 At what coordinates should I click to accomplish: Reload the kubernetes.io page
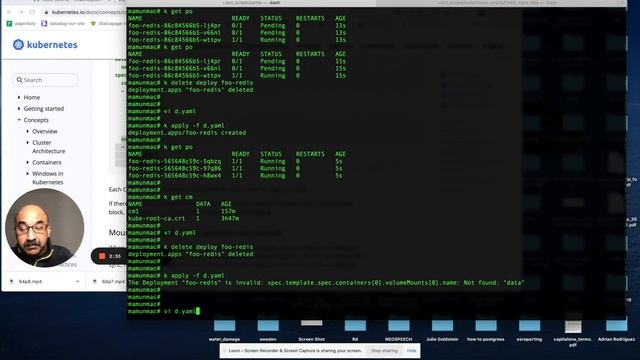[x=32, y=12]
